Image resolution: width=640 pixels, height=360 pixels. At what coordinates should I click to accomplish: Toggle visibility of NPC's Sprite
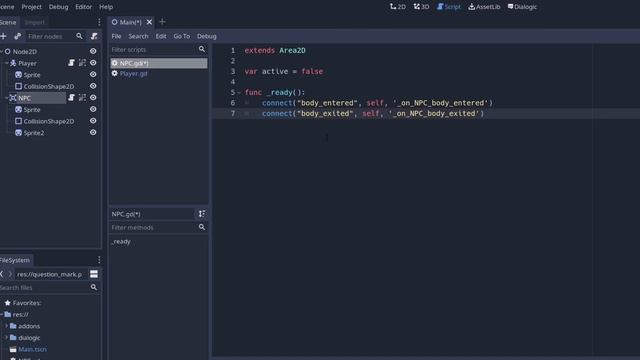click(x=93, y=109)
